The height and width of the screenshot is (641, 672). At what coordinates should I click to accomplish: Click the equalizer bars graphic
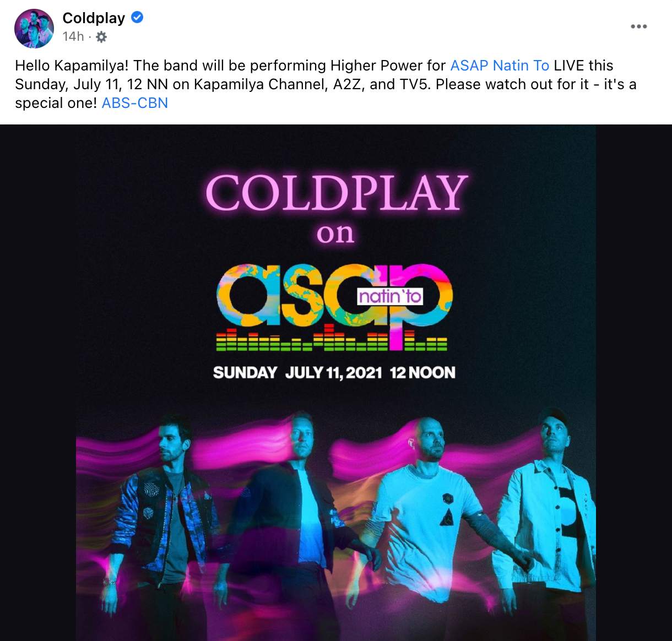point(332,340)
